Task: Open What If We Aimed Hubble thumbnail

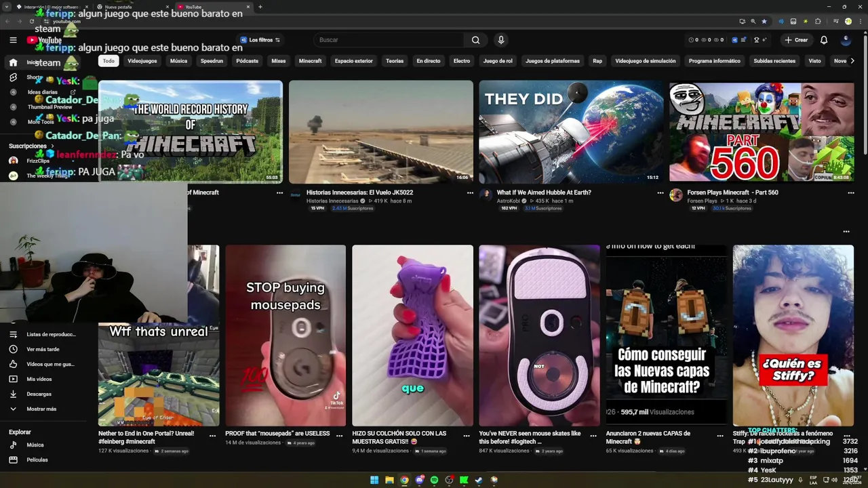Action: (572, 132)
